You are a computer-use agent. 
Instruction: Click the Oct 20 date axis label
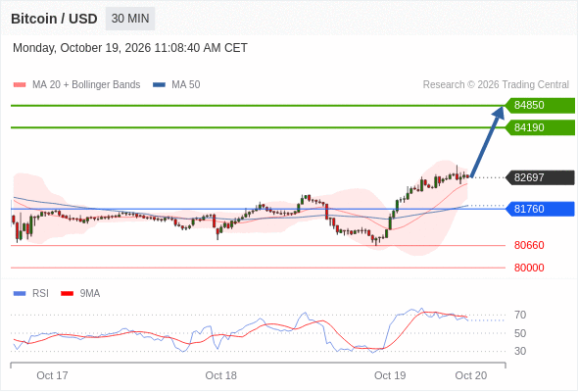471,375
